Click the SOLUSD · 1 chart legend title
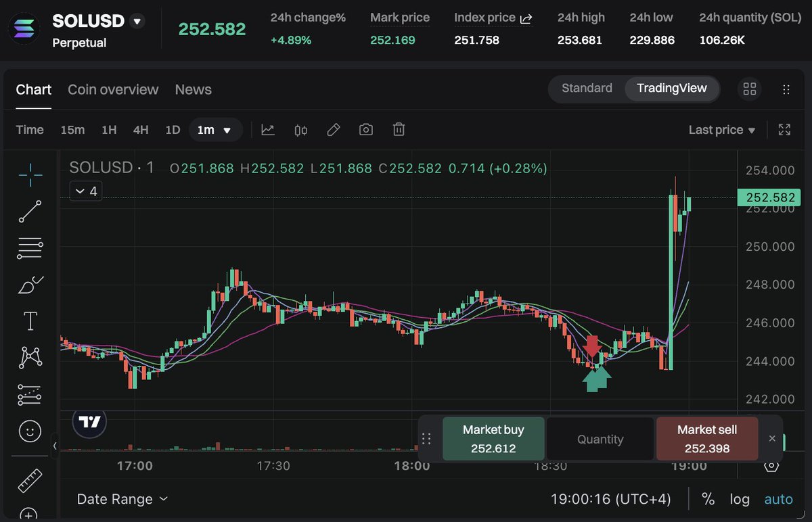 [x=112, y=168]
